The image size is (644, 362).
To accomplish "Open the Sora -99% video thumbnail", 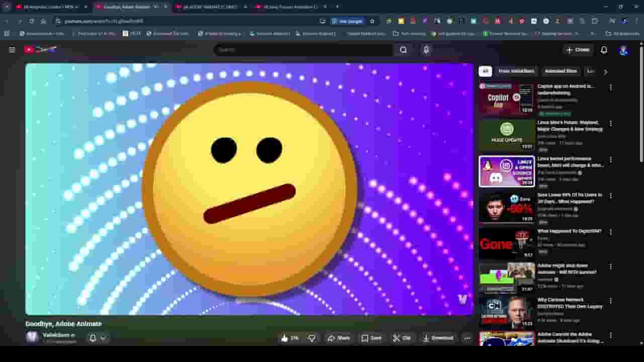I will tap(507, 207).
